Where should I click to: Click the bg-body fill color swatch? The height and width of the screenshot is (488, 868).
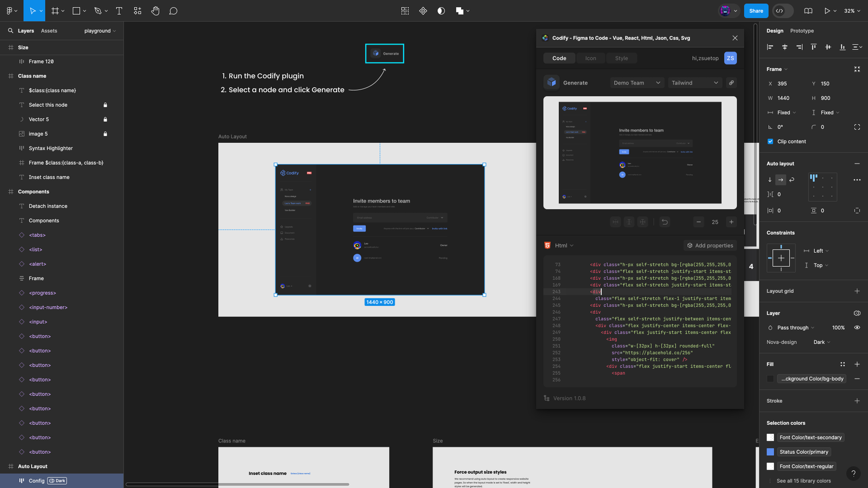(x=770, y=379)
